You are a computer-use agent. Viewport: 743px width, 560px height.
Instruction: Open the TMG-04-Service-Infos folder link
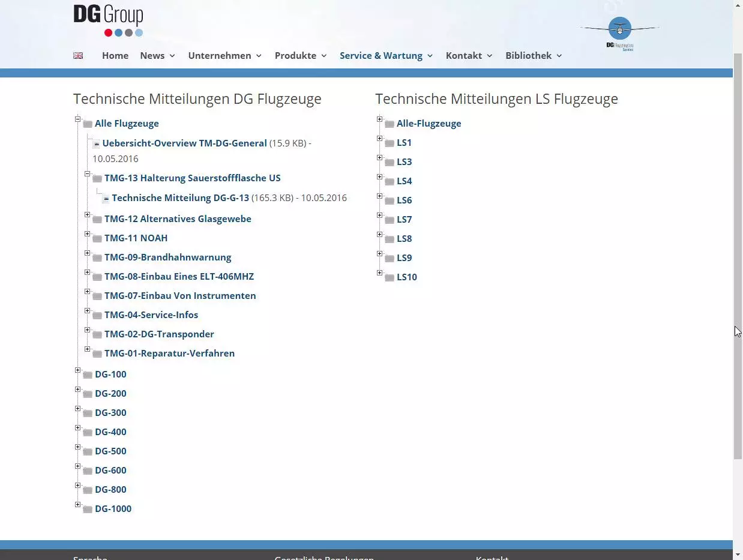pos(151,315)
